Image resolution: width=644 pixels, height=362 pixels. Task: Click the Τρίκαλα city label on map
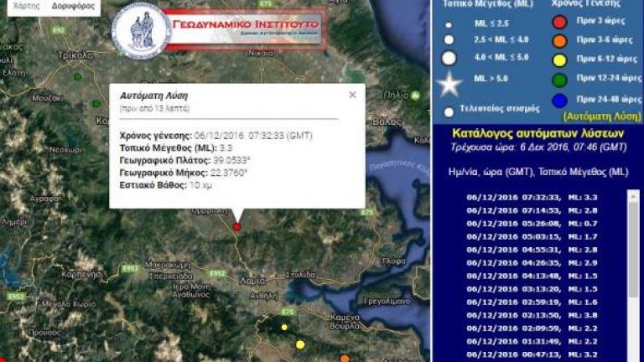75,55
